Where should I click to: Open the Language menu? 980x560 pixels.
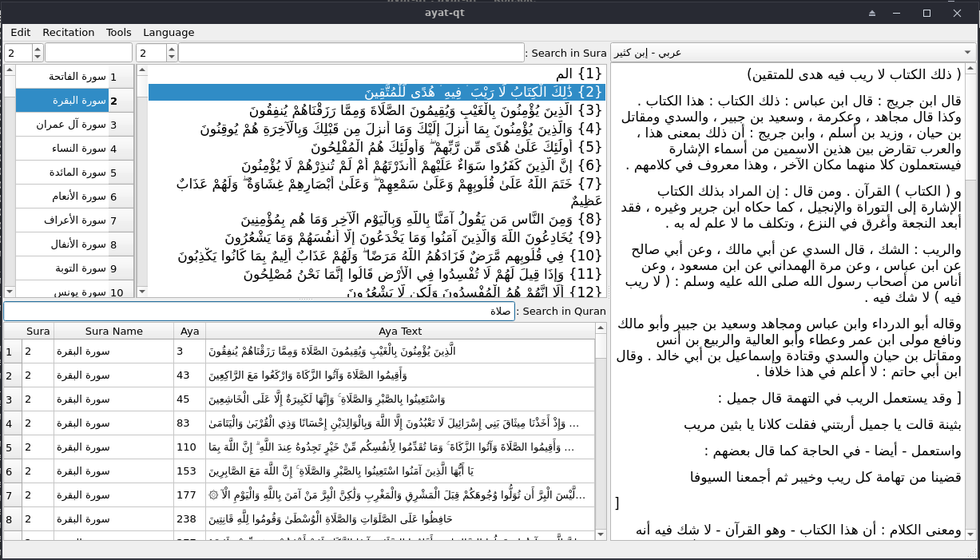click(169, 33)
